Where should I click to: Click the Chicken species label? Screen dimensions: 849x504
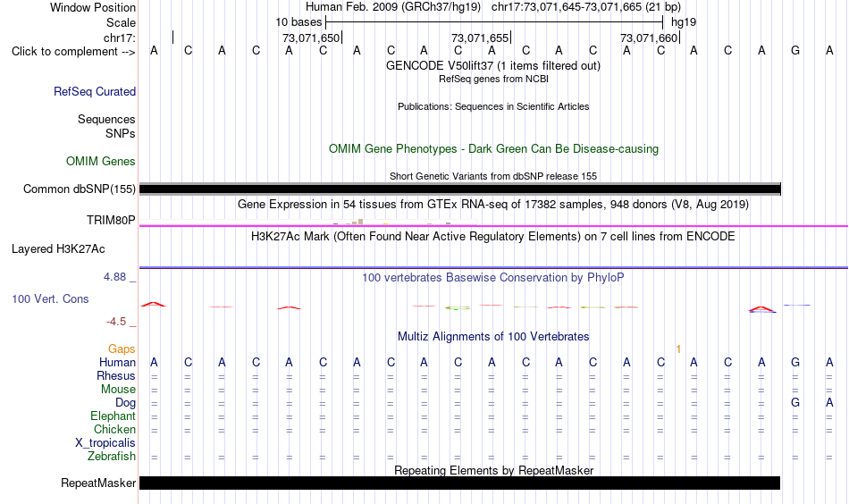point(114,429)
